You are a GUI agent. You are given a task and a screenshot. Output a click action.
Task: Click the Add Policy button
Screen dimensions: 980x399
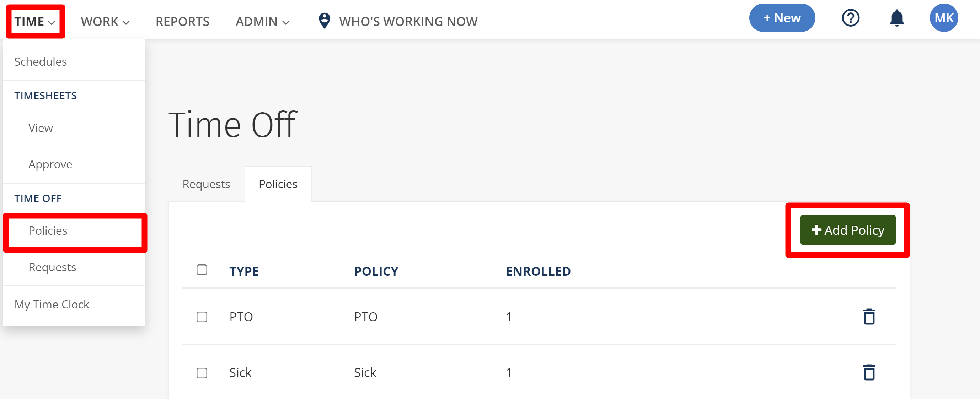(847, 230)
